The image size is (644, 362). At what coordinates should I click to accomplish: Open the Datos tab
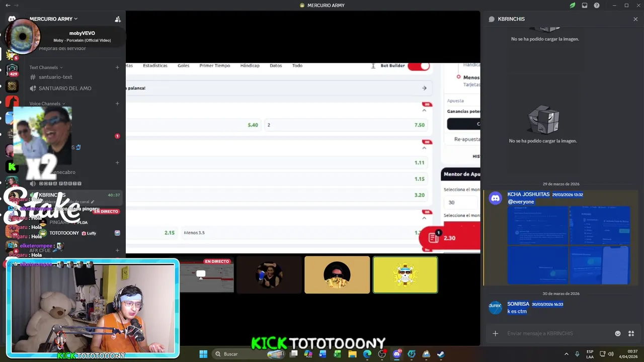(x=276, y=65)
